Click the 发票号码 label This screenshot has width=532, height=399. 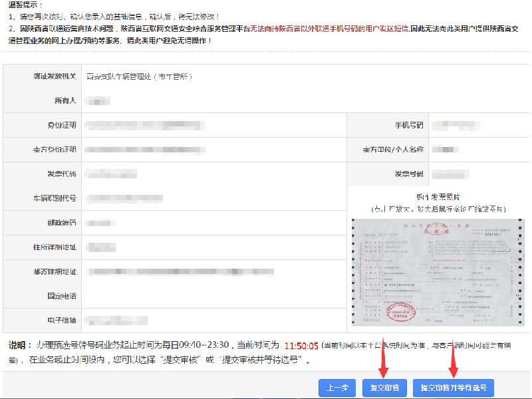(409, 174)
